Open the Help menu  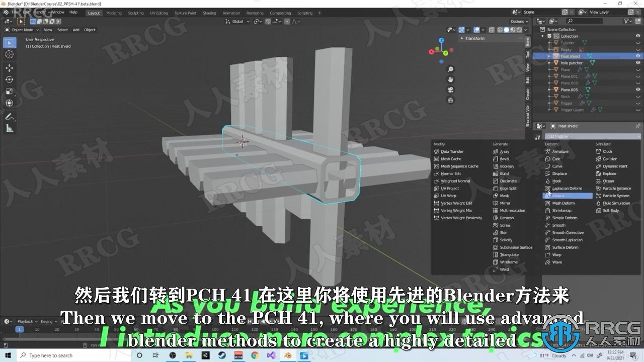point(73,12)
